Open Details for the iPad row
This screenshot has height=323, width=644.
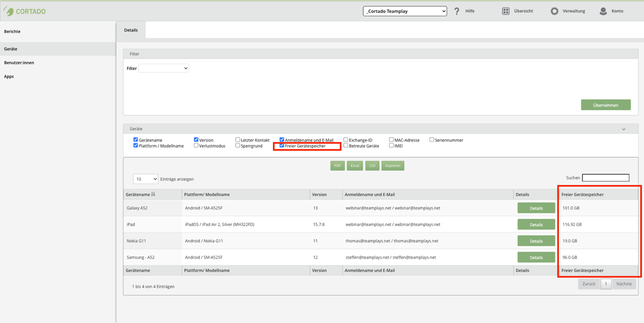point(536,225)
